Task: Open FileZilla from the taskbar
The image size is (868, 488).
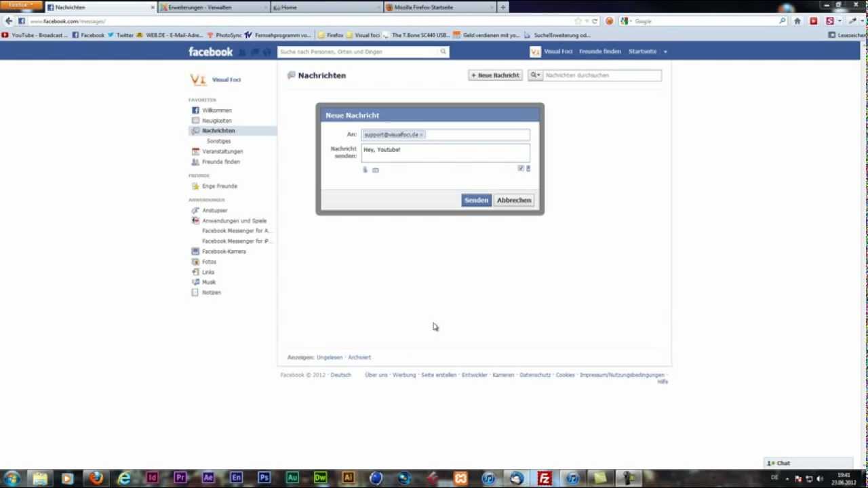Action: point(544,479)
